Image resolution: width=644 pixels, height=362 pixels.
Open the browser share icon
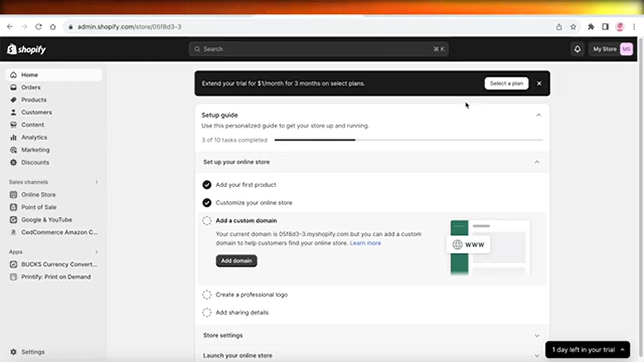(x=559, y=27)
